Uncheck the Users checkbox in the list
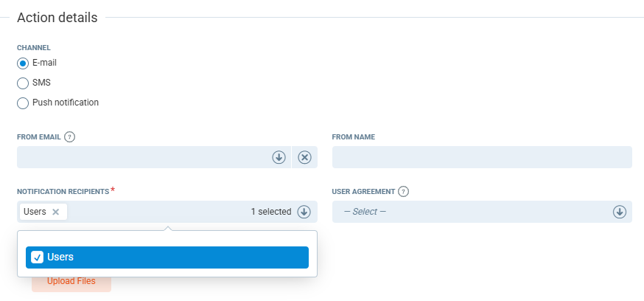Image resolution: width=644 pixels, height=301 pixels. (x=38, y=257)
